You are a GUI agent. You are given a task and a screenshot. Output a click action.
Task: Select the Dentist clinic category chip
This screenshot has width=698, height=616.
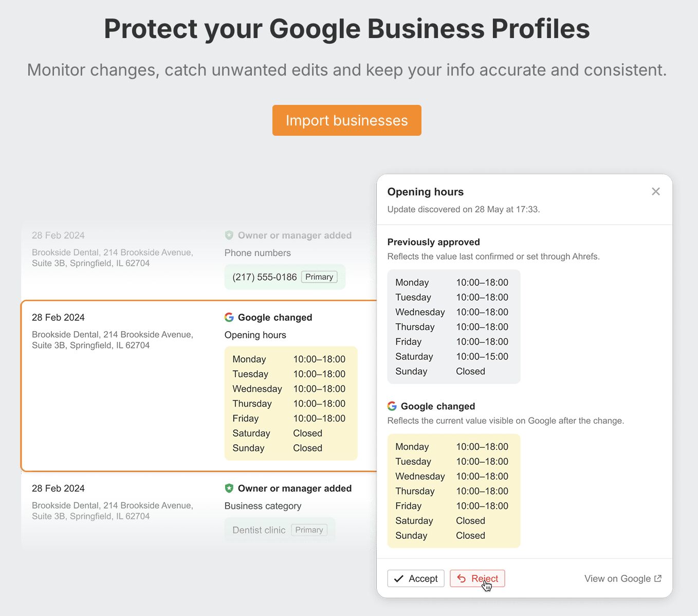pos(259,530)
